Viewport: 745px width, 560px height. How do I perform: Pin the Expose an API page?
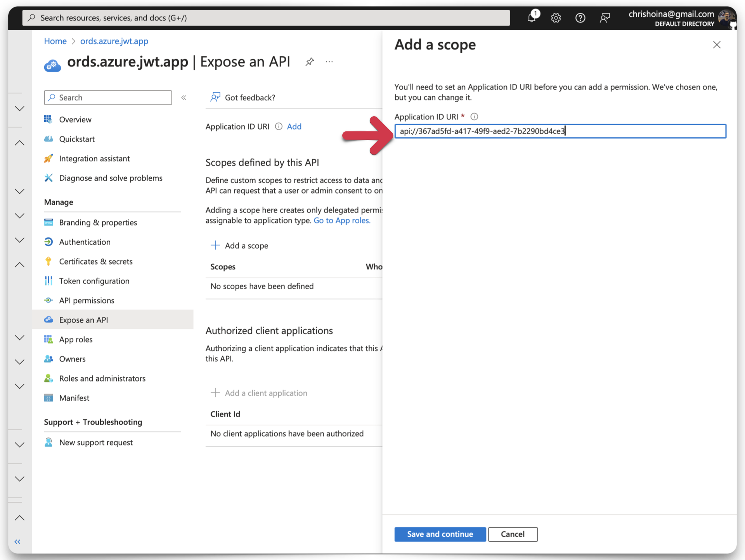(x=310, y=62)
